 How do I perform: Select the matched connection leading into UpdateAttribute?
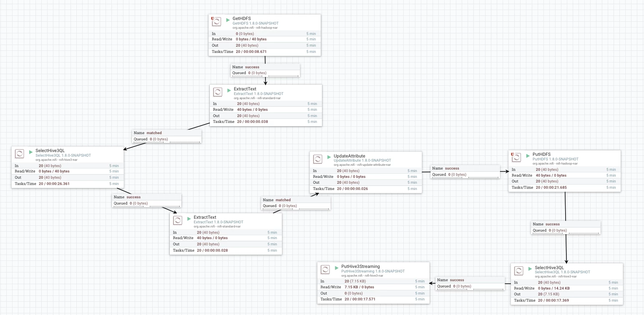pyautogui.click(x=296, y=203)
